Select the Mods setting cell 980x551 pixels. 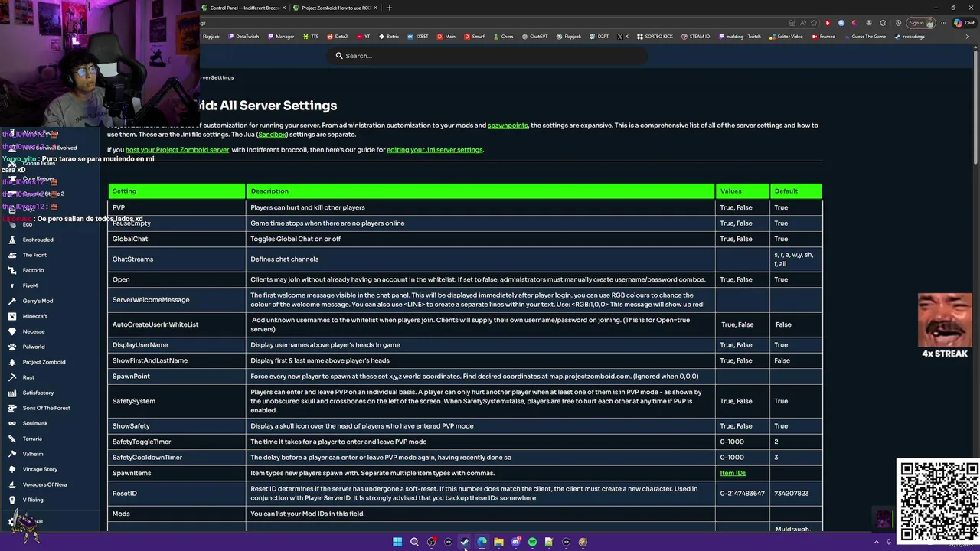pyautogui.click(x=177, y=514)
